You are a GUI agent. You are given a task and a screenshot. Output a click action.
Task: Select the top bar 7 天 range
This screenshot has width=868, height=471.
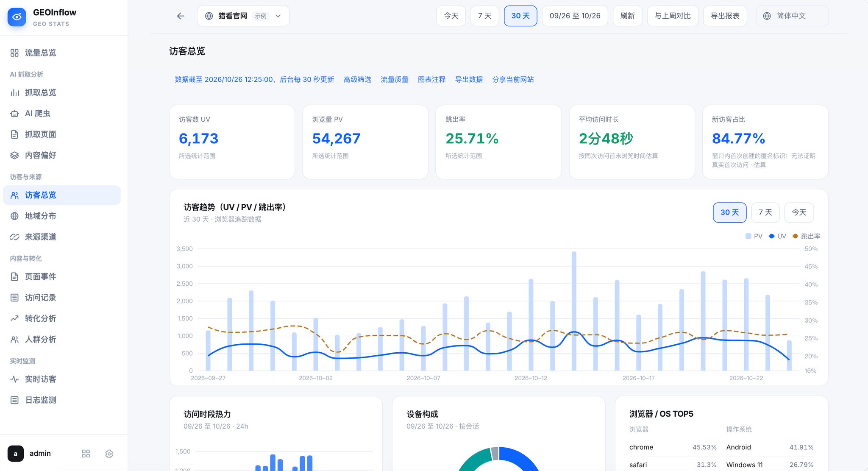pos(485,16)
